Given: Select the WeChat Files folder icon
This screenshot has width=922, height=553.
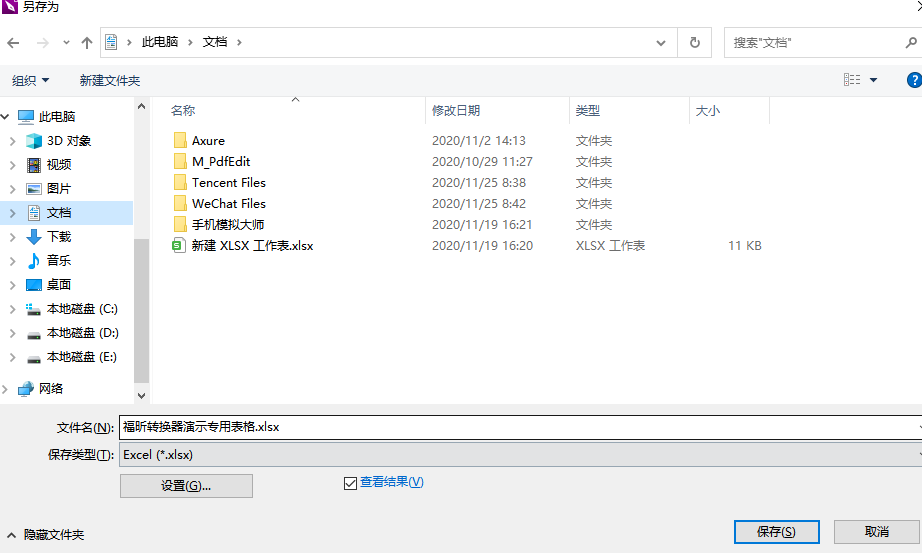Looking at the screenshot, I should [180, 204].
